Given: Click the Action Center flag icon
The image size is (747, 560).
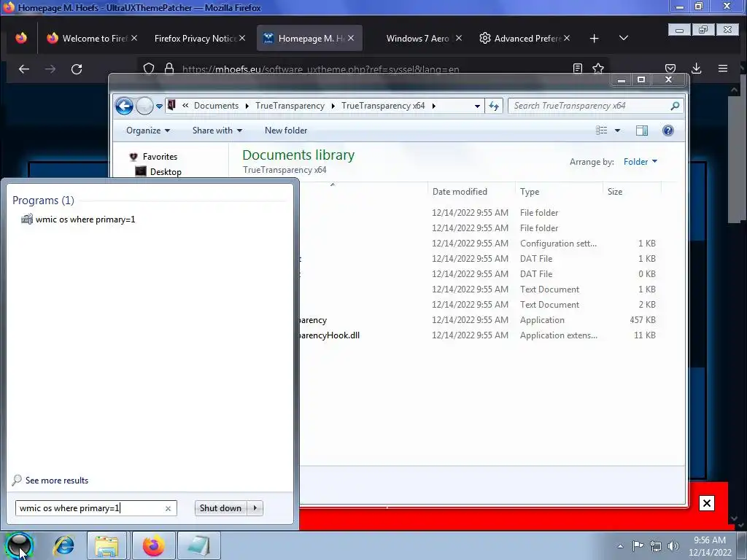Looking at the screenshot, I should click(638, 545).
